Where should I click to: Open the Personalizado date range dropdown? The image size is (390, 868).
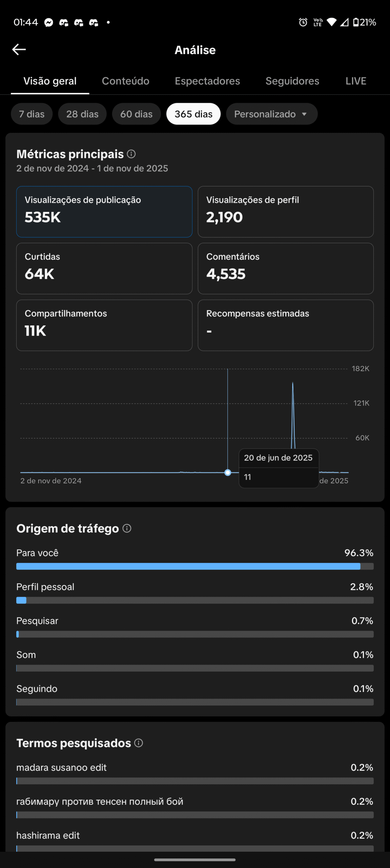click(271, 114)
